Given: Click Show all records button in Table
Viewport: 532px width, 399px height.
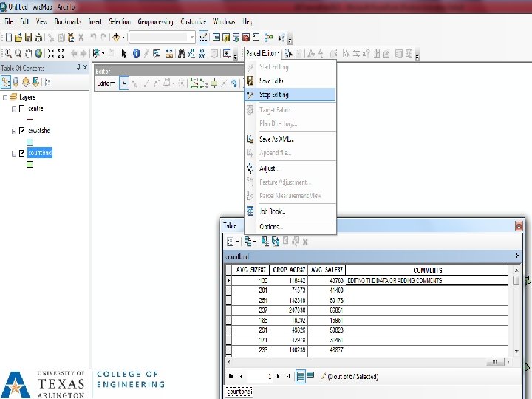Looking at the screenshot, I should click(x=300, y=376).
